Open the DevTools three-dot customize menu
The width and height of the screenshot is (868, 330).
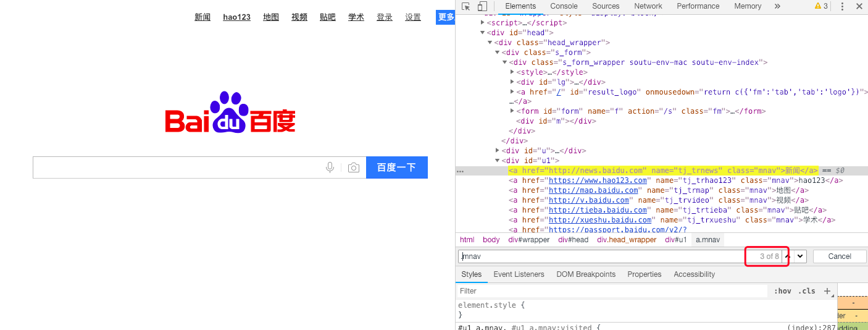pyautogui.click(x=842, y=6)
